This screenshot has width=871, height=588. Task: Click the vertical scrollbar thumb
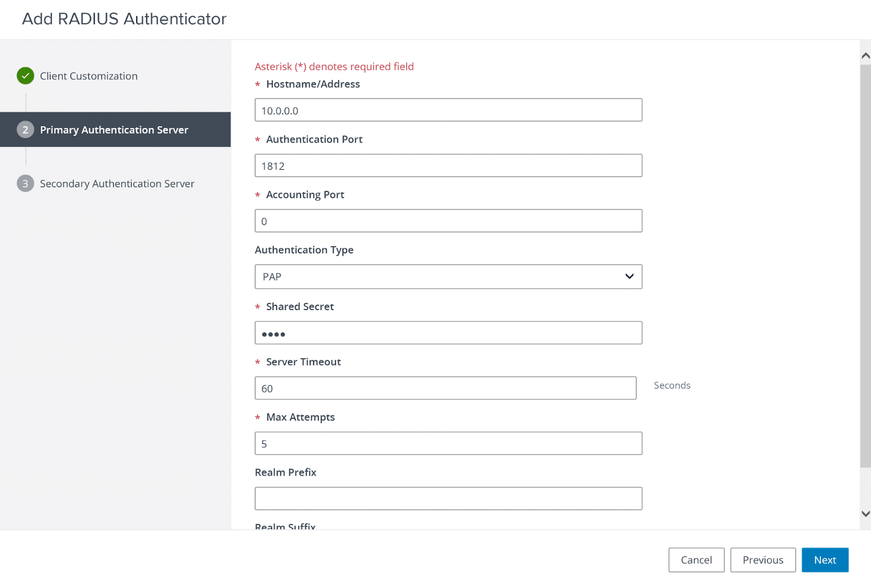click(x=865, y=267)
